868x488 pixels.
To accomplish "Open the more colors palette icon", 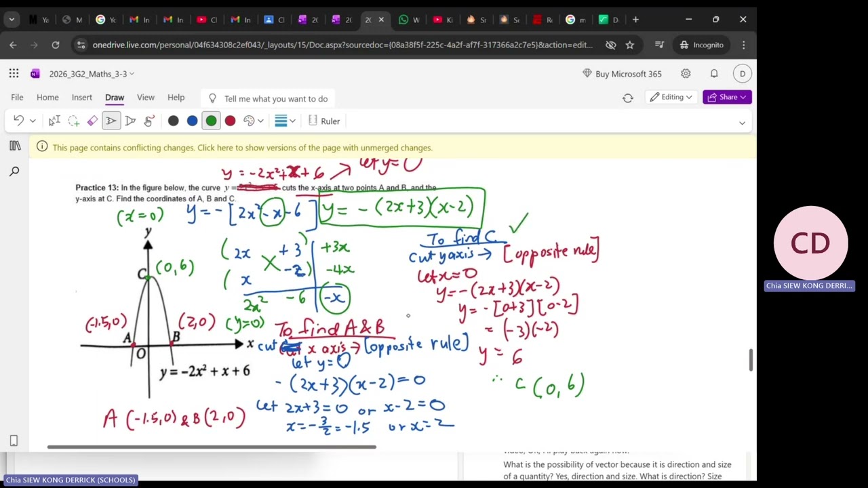I will (x=249, y=121).
